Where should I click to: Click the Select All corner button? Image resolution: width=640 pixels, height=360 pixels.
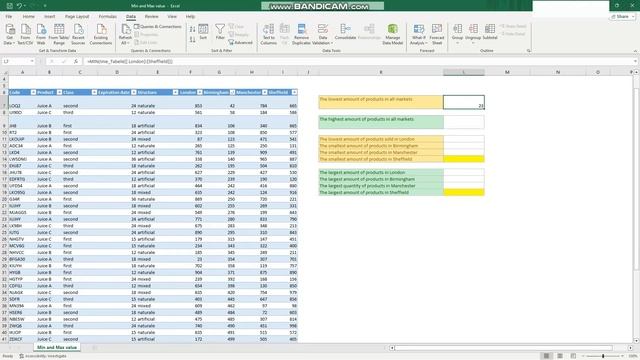[x=4, y=72]
